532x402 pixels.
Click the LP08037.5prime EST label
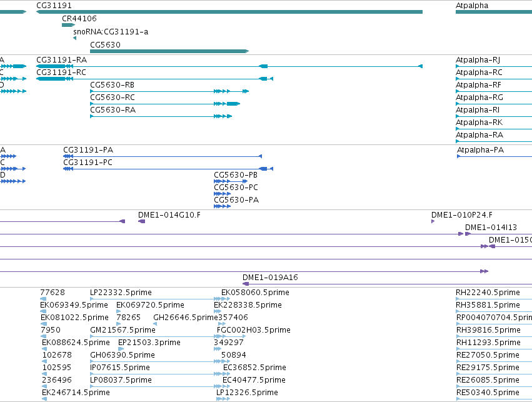click(121, 380)
